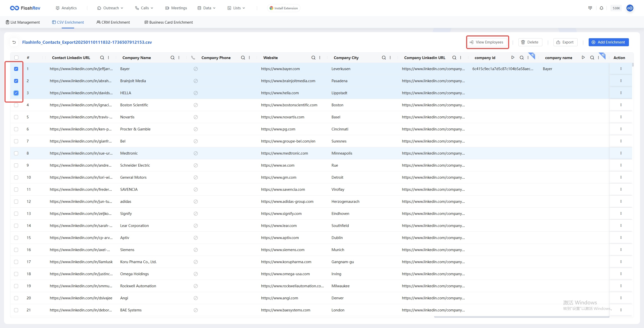Search the Company Name column
Screen dimensions: 644x328
tap(173, 58)
